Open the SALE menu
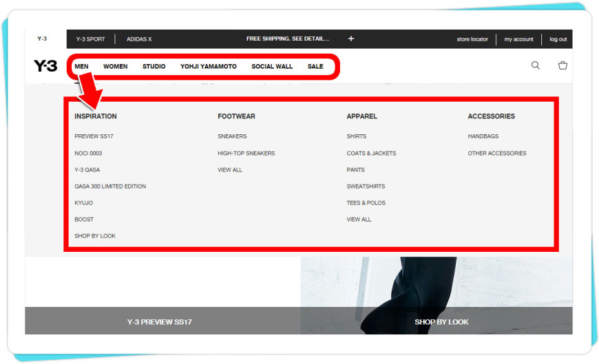Screen dimensions: 599x364 (315, 67)
